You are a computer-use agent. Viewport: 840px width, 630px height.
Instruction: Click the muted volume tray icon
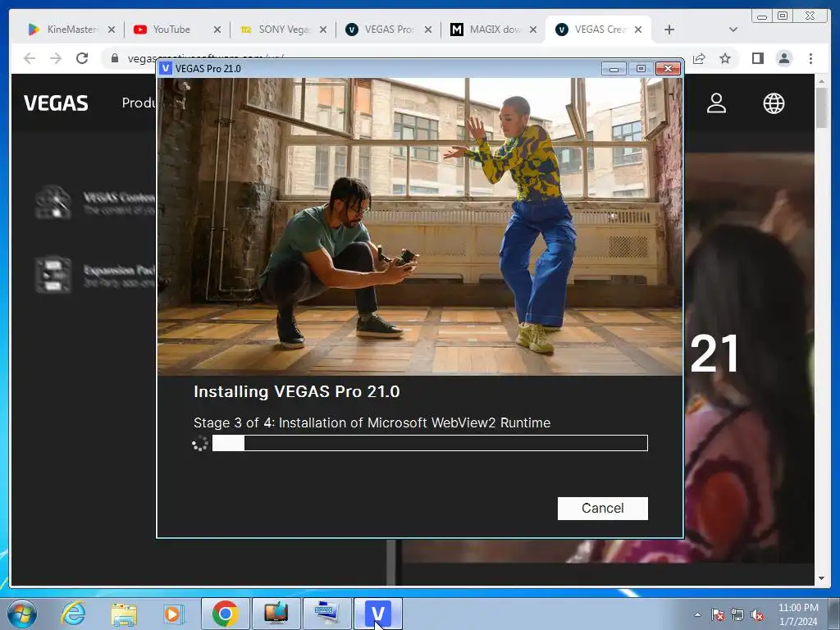[757, 615]
